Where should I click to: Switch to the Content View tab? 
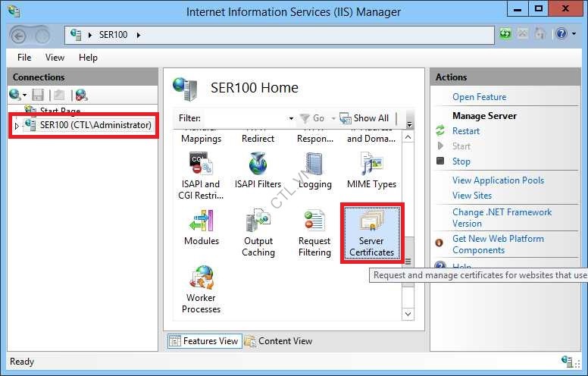(279, 341)
